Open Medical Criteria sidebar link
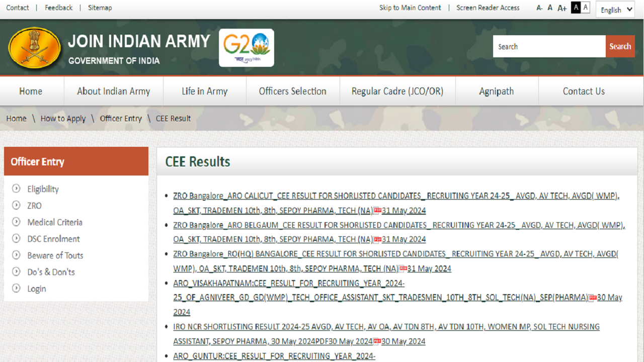Viewport: 644px width, 362px height. 55,222
